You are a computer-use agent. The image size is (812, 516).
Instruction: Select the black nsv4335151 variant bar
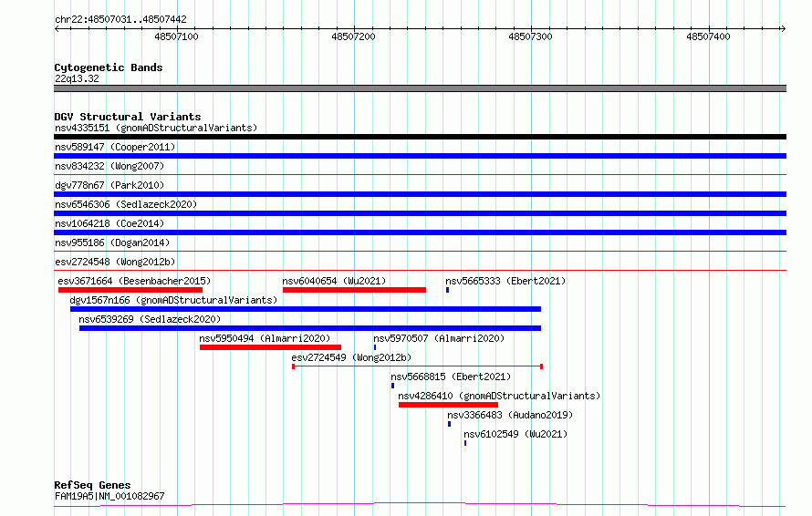420,137
